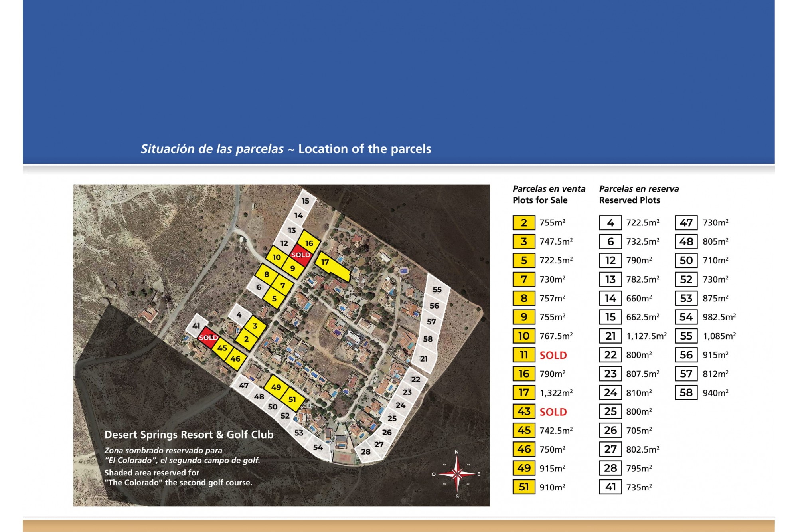Click 'Desert Springs Resort & Golf Club' caption
The width and height of the screenshot is (798, 532).
189,435
